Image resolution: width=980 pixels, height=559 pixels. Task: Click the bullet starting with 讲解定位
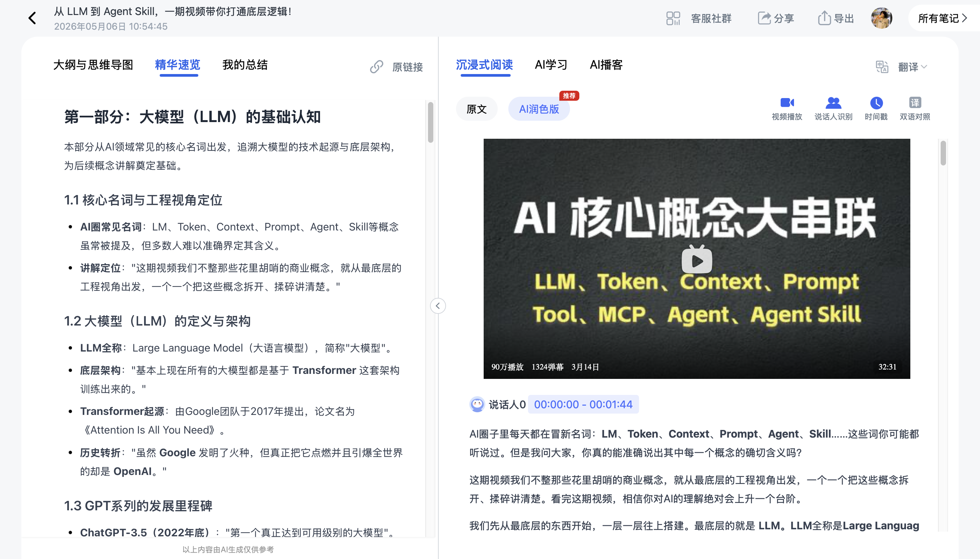(x=241, y=277)
